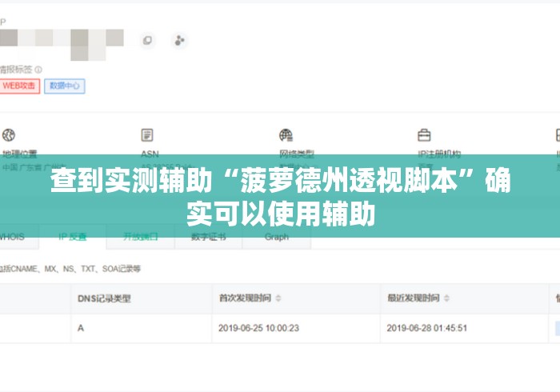Click the ASN label
The image size is (560, 392).
150,154
